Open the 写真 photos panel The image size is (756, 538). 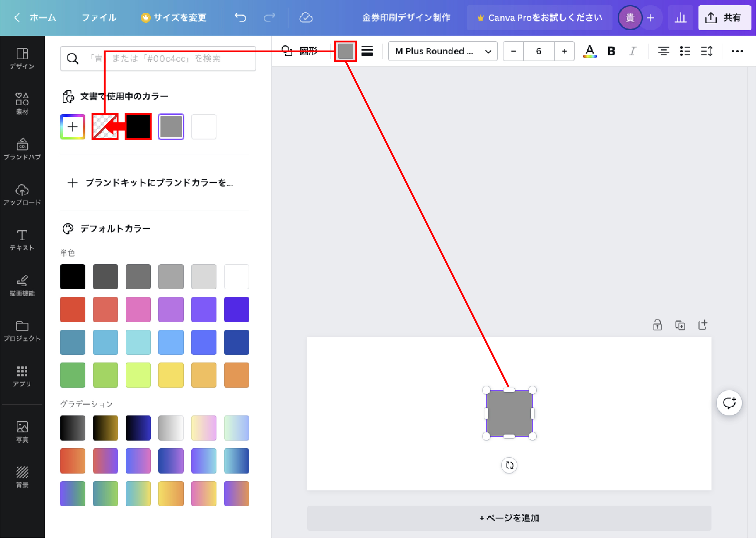click(x=22, y=432)
